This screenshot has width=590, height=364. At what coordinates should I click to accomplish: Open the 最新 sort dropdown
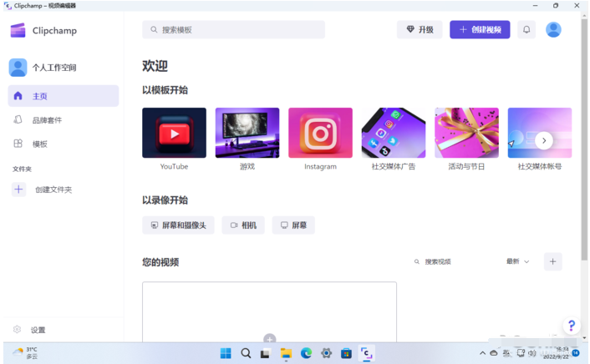[x=518, y=261]
